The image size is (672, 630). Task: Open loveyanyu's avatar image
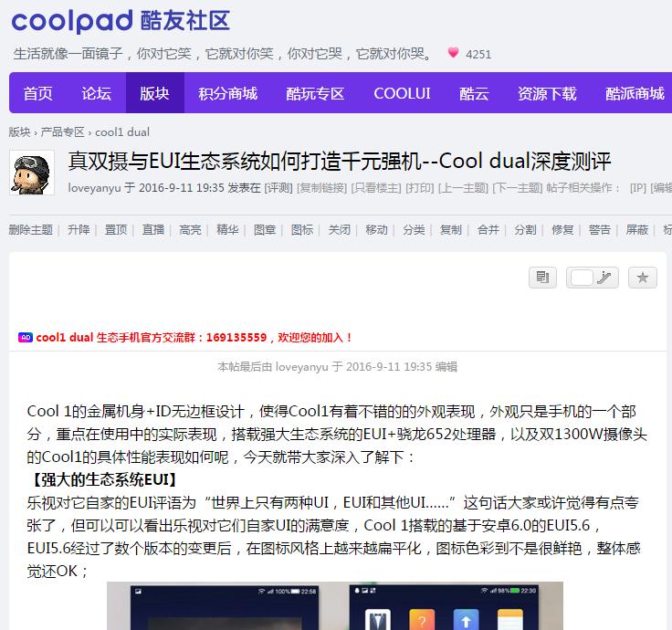32,173
